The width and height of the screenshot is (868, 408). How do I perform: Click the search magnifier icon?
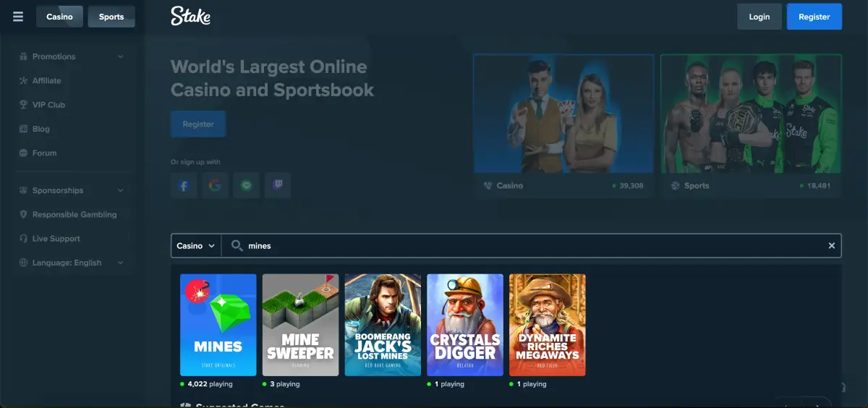[x=237, y=246]
